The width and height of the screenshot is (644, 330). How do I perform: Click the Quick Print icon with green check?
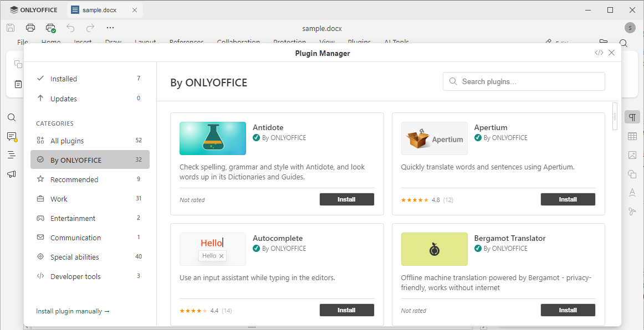(50, 28)
